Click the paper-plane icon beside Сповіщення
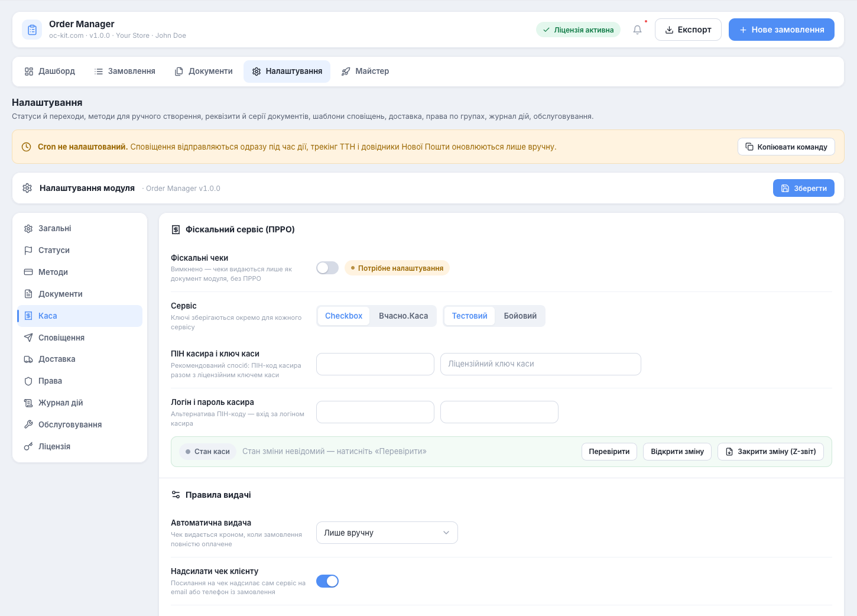857x616 pixels. 28,338
